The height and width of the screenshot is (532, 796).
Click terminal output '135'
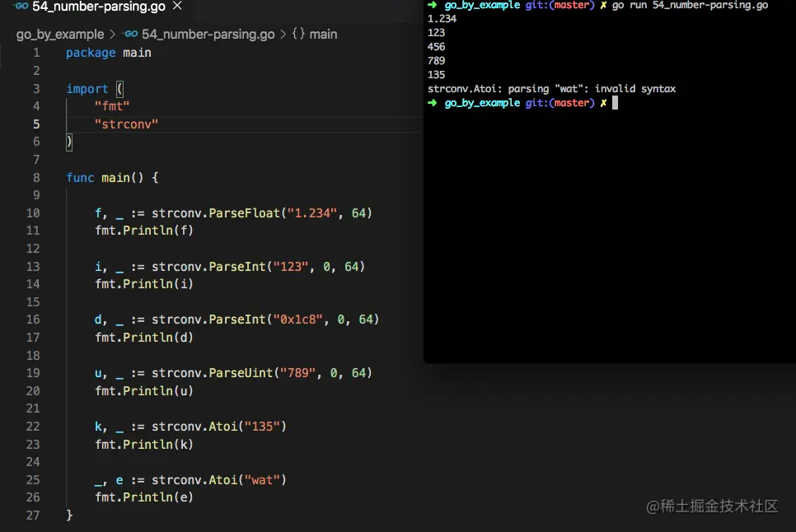point(436,75)
